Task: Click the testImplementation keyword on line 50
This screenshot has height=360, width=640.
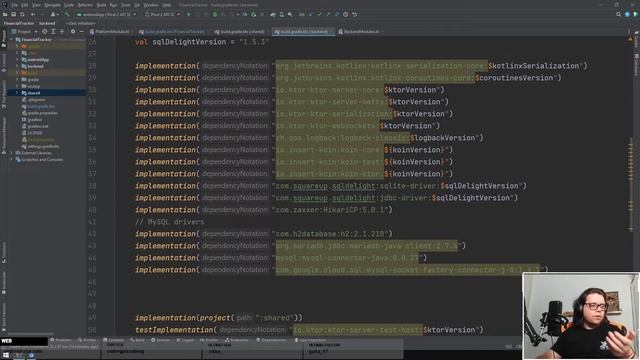Action: [174, 330]
